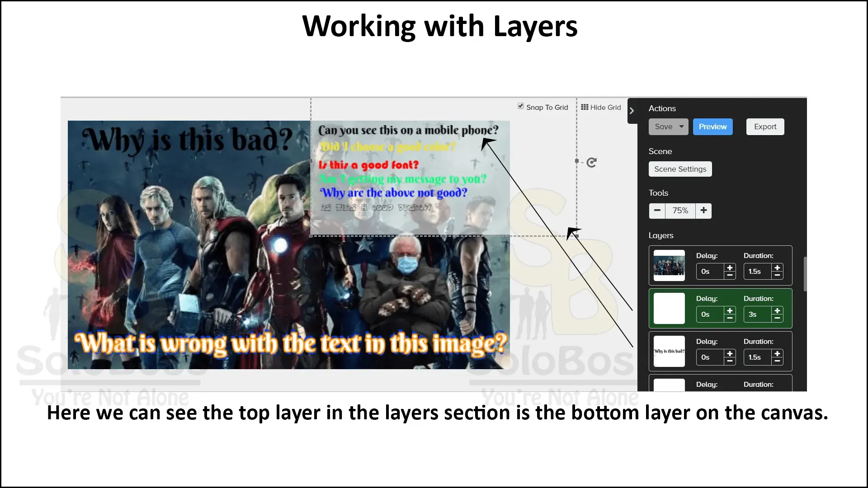Increase delay of the Avengers image layer
The image size is (868, 488).
pyautogui.click(x=730, y=268)
